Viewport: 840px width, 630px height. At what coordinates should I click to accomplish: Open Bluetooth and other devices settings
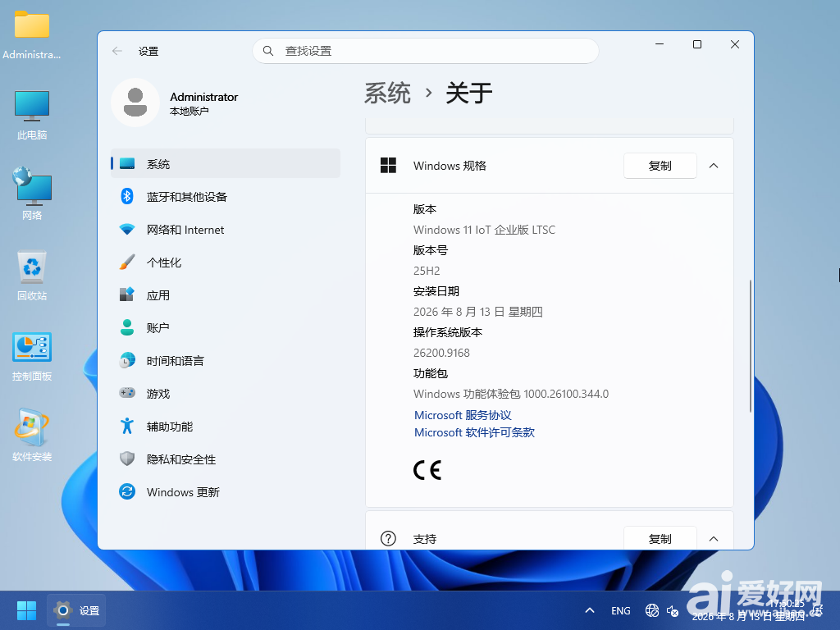tap(225, 197)
